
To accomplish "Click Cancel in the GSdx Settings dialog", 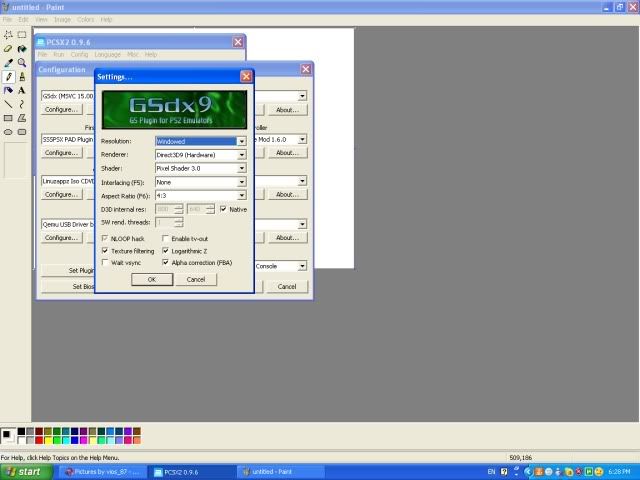I will pos(196,280).
